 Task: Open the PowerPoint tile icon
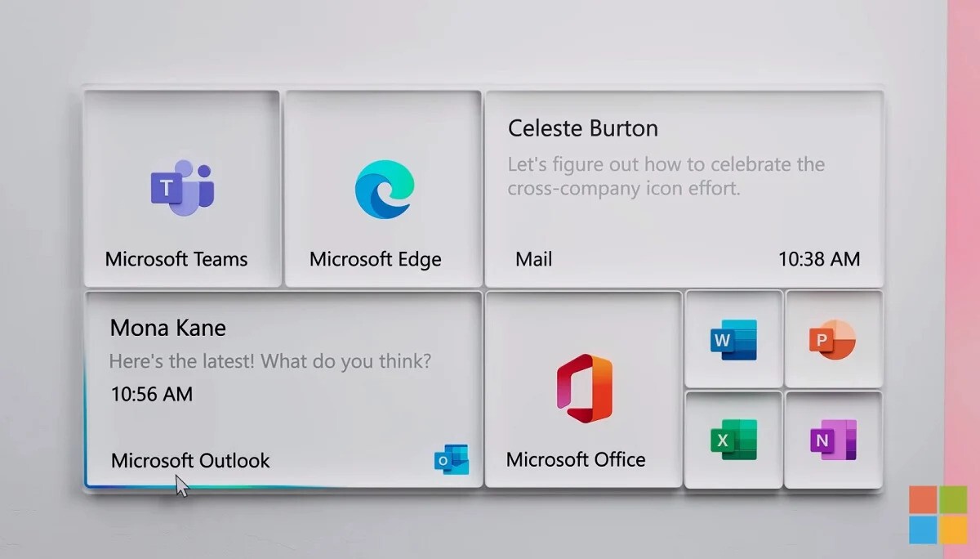tap(833, 338)
